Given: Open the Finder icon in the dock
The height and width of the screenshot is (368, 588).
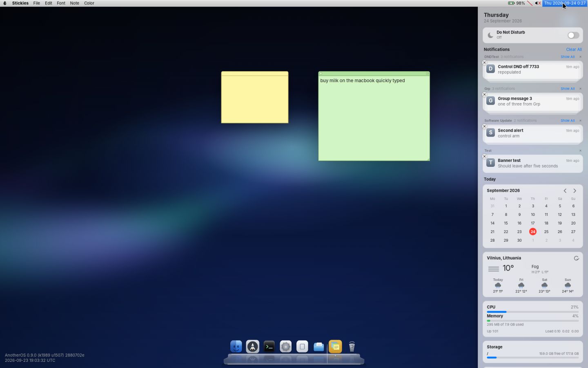Looking at the screenshot, I should 236,347.
